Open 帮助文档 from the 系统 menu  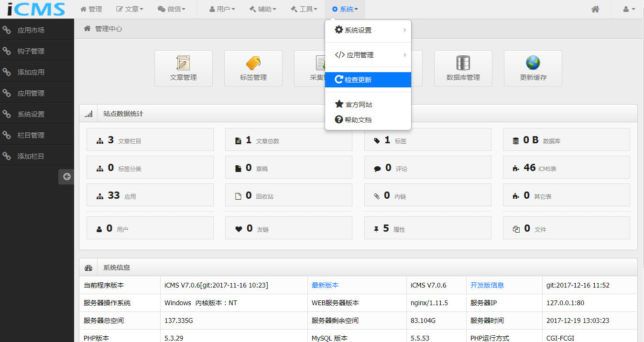[368, 120]
